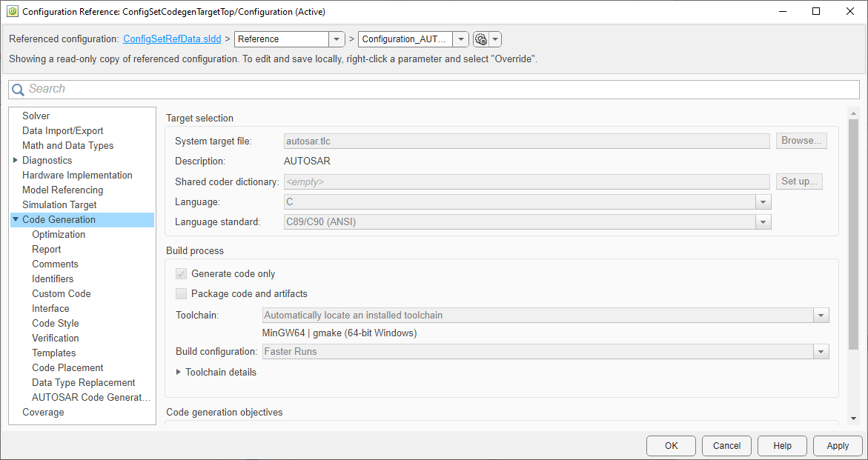Click the Apply button
The width and height of the screenshot is (868, 460).
coord(838,446)
